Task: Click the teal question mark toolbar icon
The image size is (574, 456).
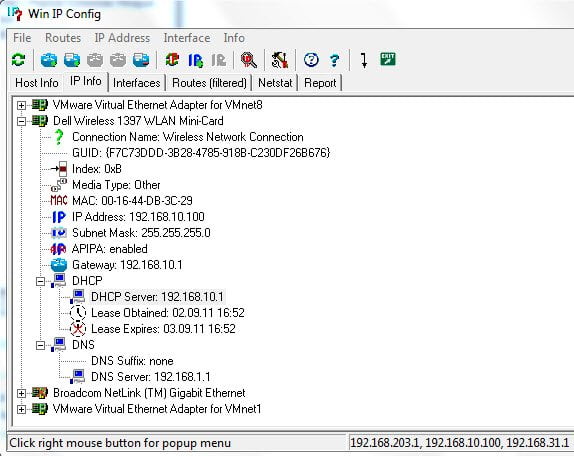Action: pyautogui.click(x=334, y=60)
